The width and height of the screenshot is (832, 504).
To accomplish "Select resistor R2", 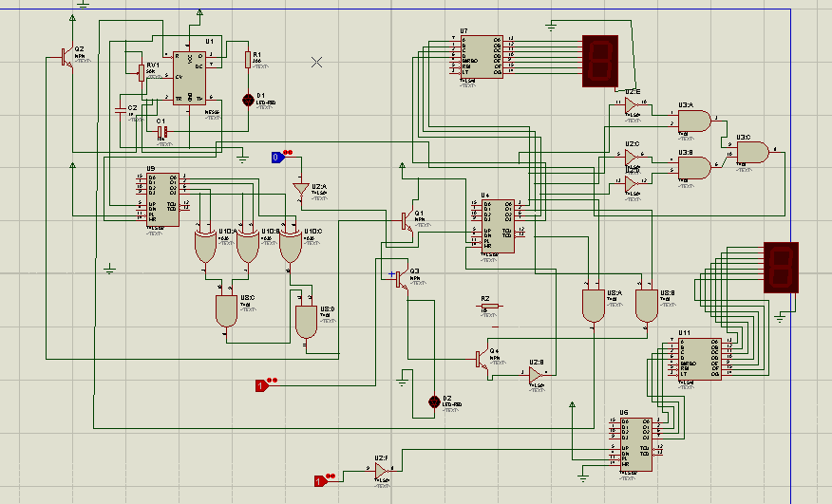I will 491,307.
